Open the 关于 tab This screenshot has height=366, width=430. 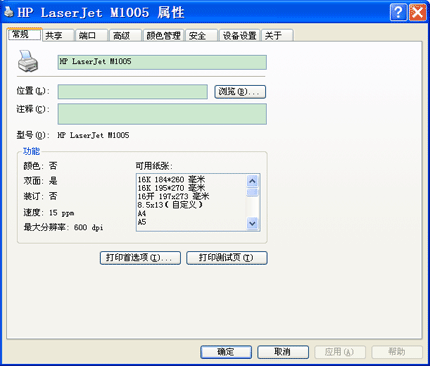point(277,36)
